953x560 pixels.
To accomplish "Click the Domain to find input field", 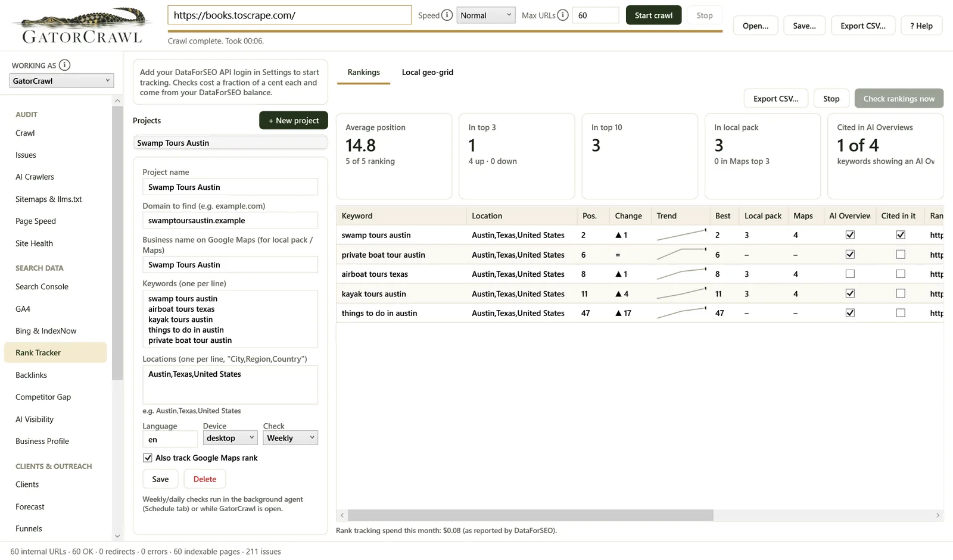I will pyautogui.click(x=230, y=221).
